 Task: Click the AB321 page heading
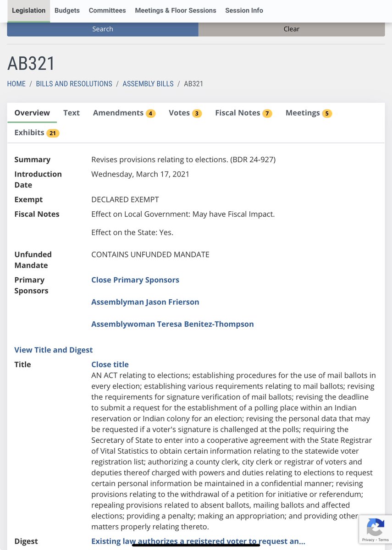coord(31,63)
